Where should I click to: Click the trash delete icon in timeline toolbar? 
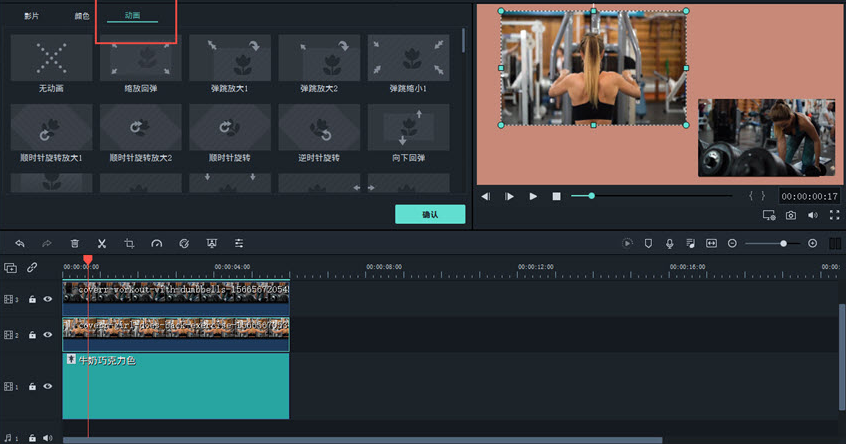click(x=75, y=243)
